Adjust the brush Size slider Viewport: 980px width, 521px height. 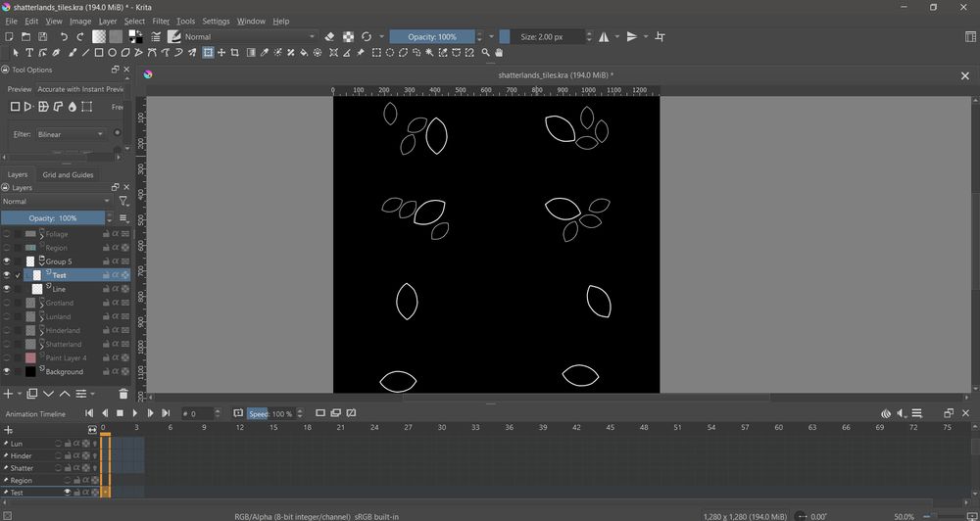pos(542,37)
